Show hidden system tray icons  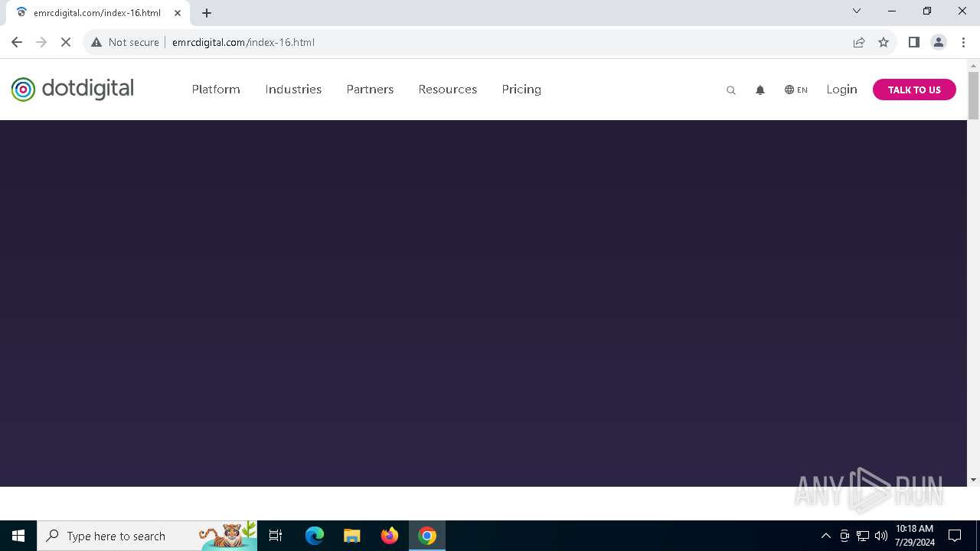point(825,536)
